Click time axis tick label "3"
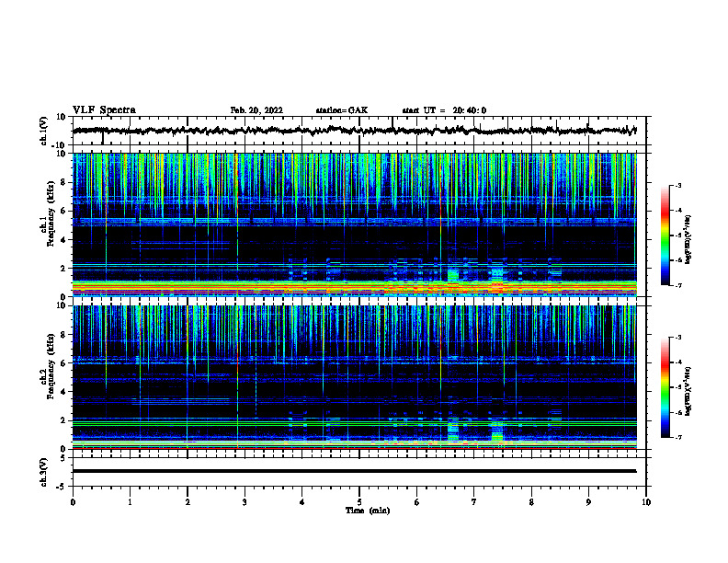 [245, 502]
